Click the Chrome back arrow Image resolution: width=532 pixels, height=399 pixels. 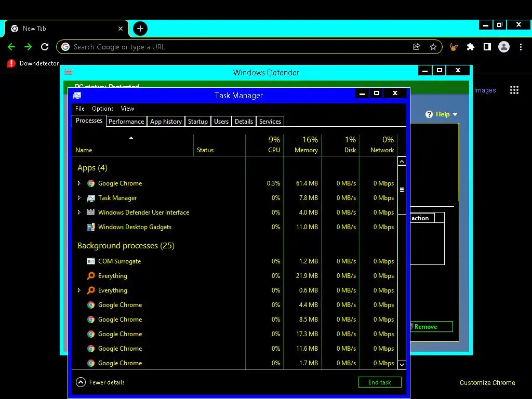click(x=11, y=47)
